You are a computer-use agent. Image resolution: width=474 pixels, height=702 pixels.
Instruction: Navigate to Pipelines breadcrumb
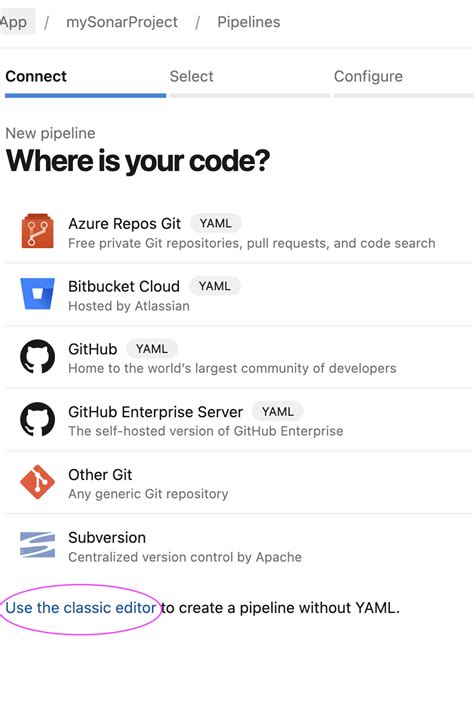(x=248, y=22)
